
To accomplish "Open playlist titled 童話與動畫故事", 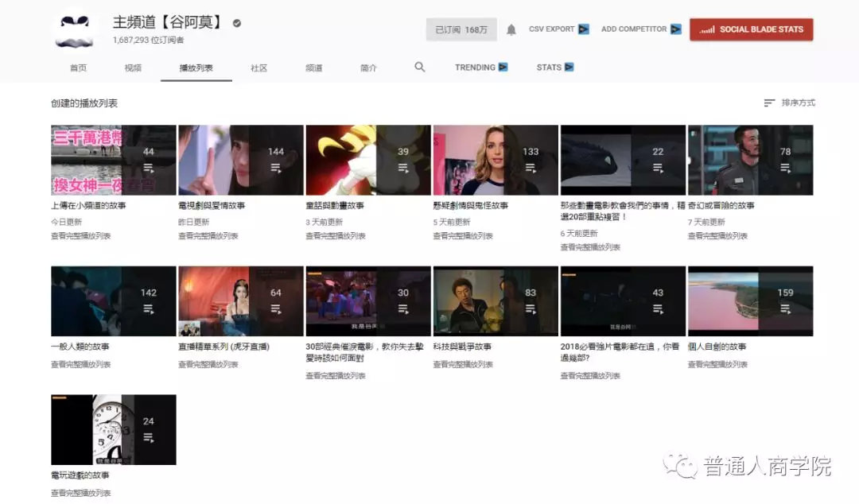I will click(335, 205).
